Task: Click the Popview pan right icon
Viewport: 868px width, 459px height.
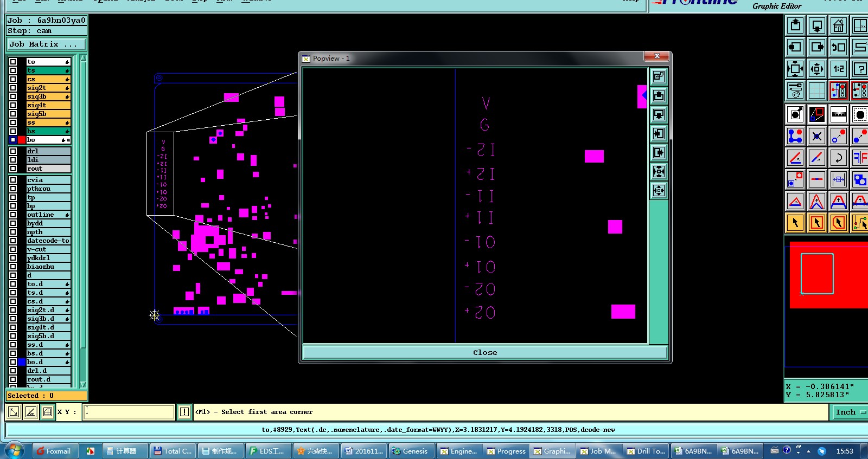Action: (659, 152)
